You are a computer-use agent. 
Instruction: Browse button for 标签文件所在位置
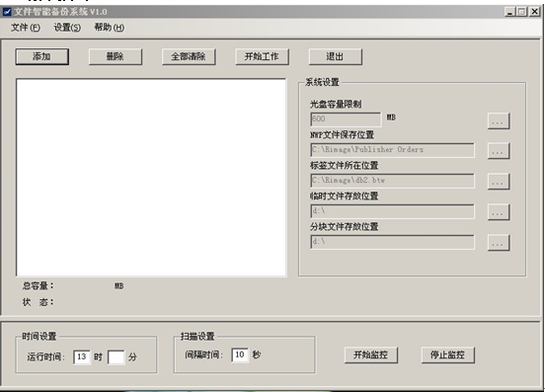[x=499, y=182]
